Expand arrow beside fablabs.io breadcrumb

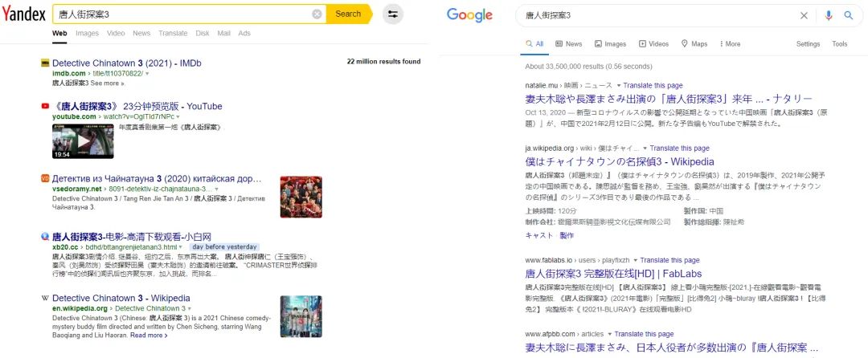tap(636, 261)
